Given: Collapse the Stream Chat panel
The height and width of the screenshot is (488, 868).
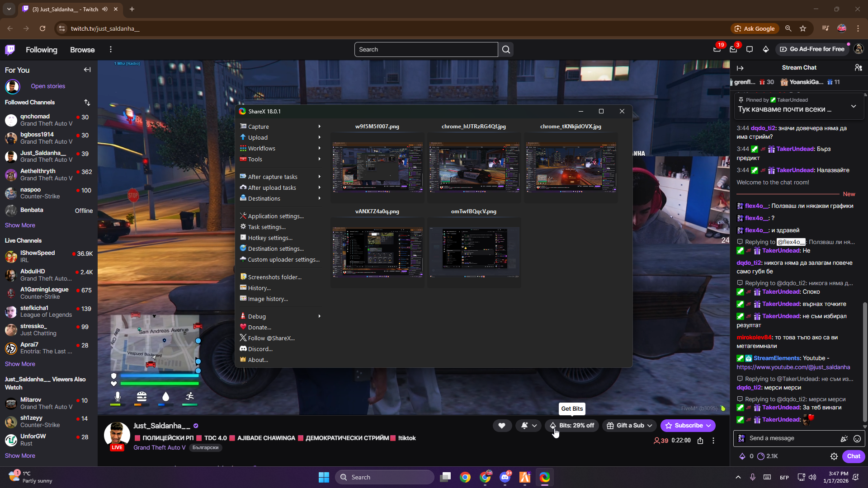Looking at the screenshot, I should pyautogui.click(x=740, y=68).
